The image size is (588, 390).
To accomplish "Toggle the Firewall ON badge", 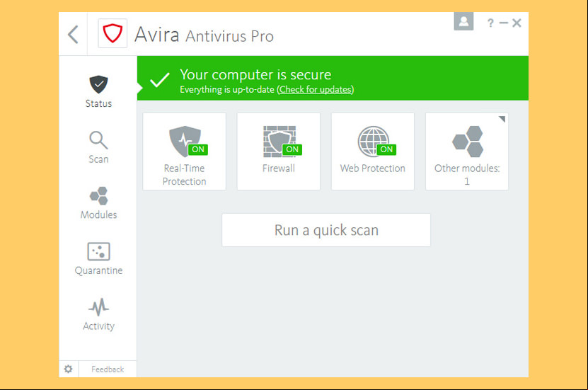I will click(292, 149).
